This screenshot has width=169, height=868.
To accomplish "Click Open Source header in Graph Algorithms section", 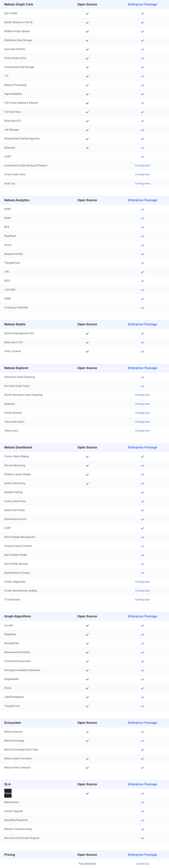I will [87, 616].
